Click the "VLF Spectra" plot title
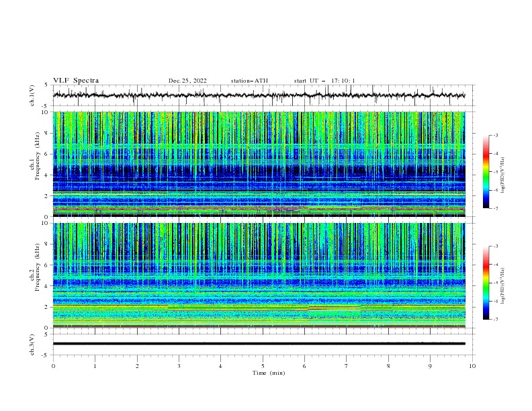The height and width of the screenshot is (411, 532). [76, 81]
